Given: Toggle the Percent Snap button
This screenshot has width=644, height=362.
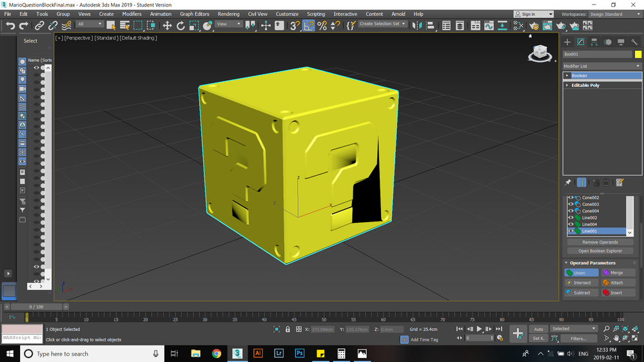Looking at the screenshot, I should (322, 26).
